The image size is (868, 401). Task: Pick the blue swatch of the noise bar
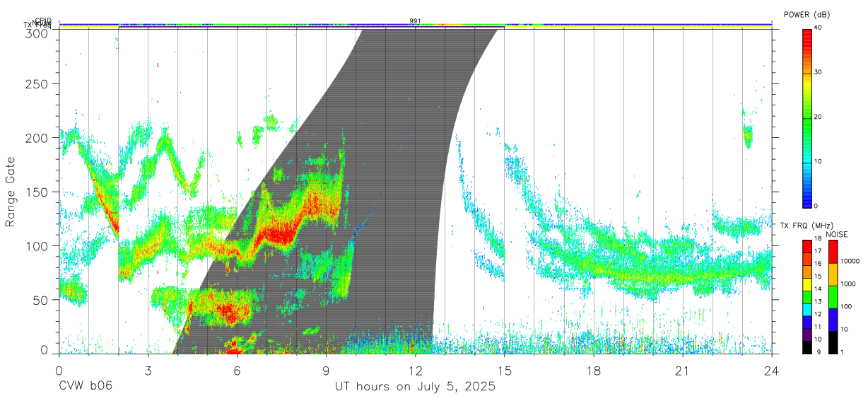tap(833, 320)
